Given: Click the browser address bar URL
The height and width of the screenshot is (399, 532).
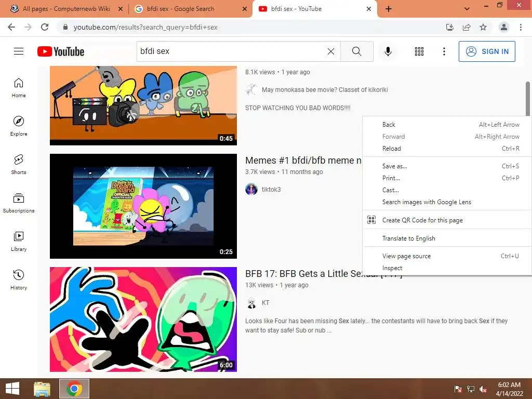Looking at the screenshot, I should click(145, 27).
